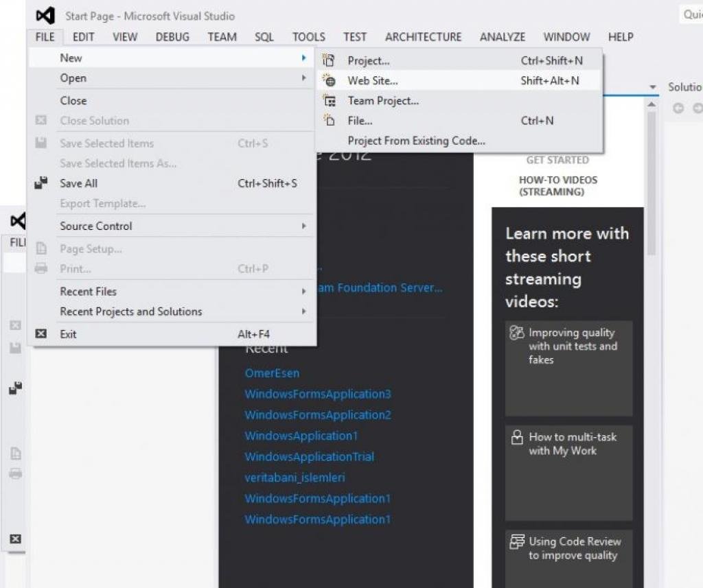This screenshot has height=588, width=703.
Task: Click the Code Review video icon
Action: pos(517,541)
